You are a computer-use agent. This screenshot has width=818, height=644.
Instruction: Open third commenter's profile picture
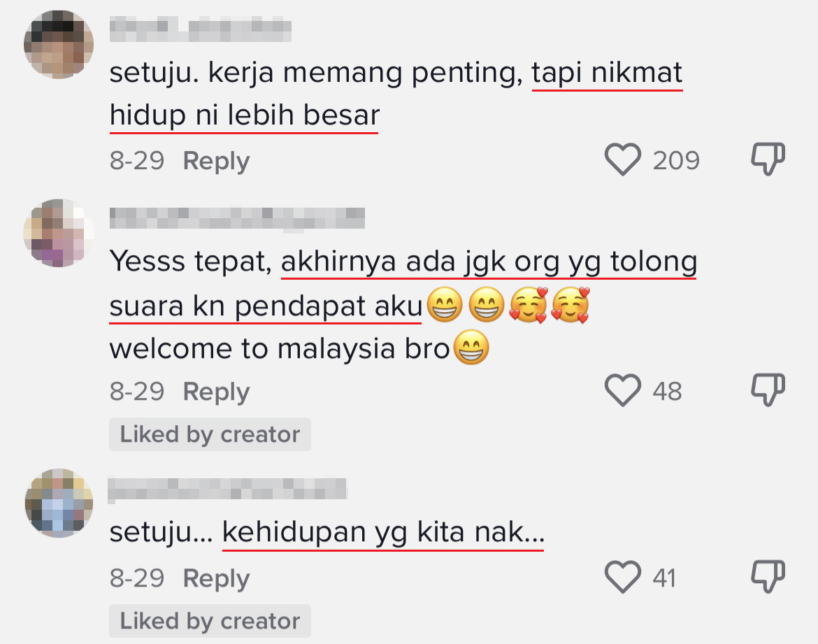pos(59,503)
